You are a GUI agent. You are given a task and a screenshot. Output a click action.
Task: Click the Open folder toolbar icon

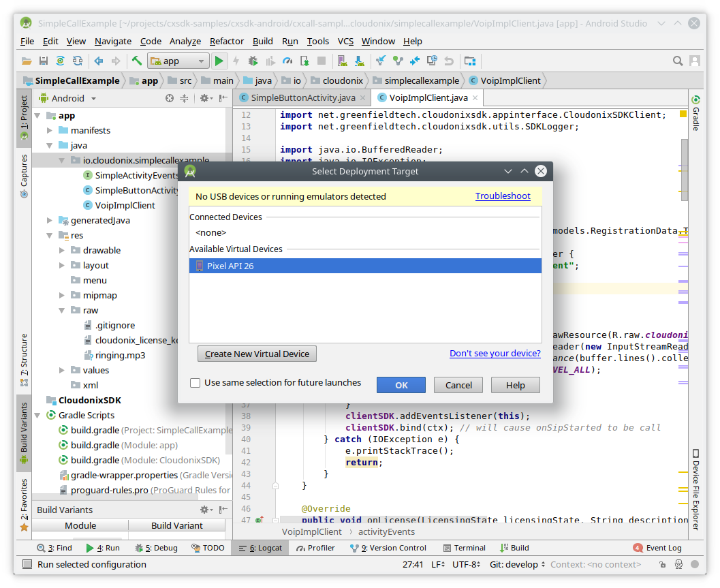(27, 61)
